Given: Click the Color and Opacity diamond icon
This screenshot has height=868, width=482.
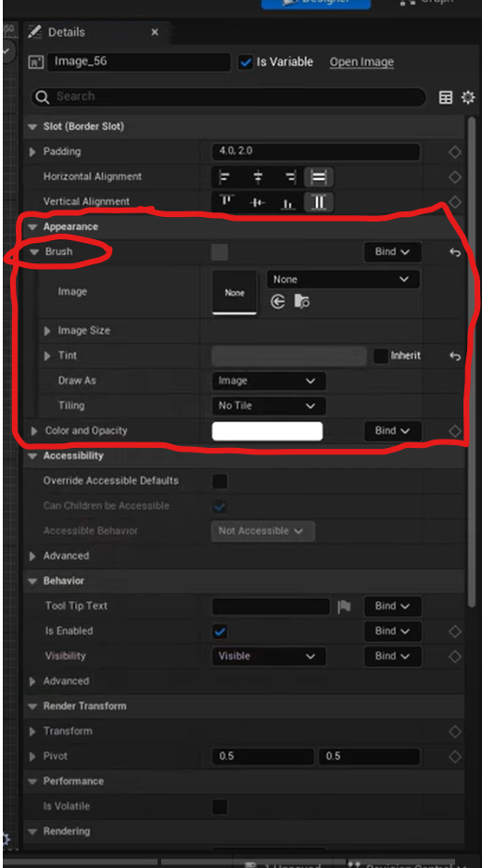Looking at the screenshot, I should [x=455, y=431].
